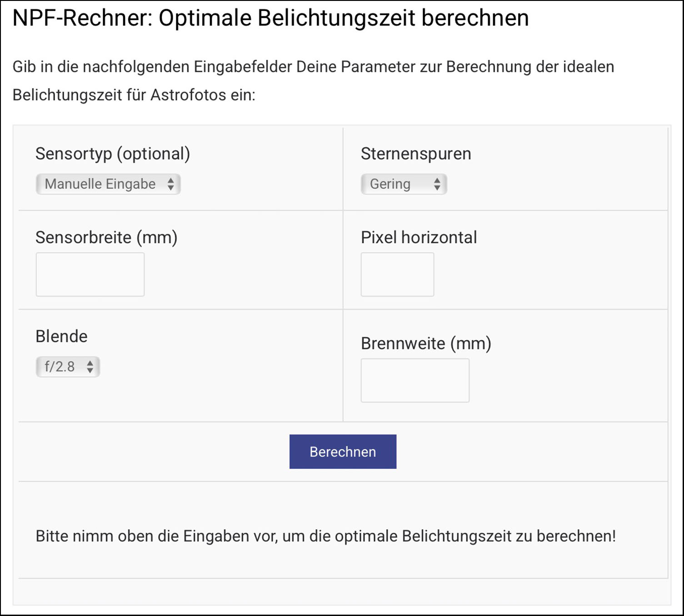Screen dimensions: 684x616
Task: Click the 'Gib in die nachfolgenden Eingabefelder' line
Action: (313, 67)
